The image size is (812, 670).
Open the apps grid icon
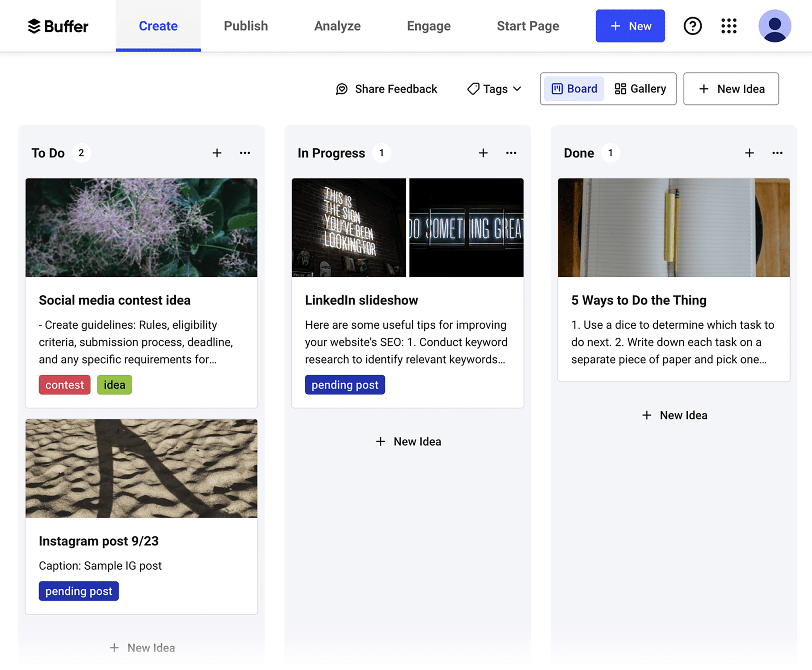[729, 26]
